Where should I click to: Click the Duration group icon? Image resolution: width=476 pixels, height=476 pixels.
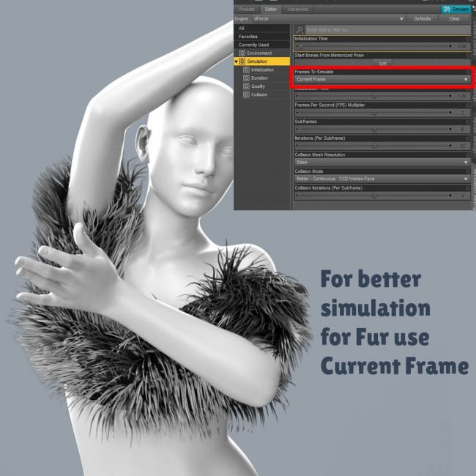point(246,78)
